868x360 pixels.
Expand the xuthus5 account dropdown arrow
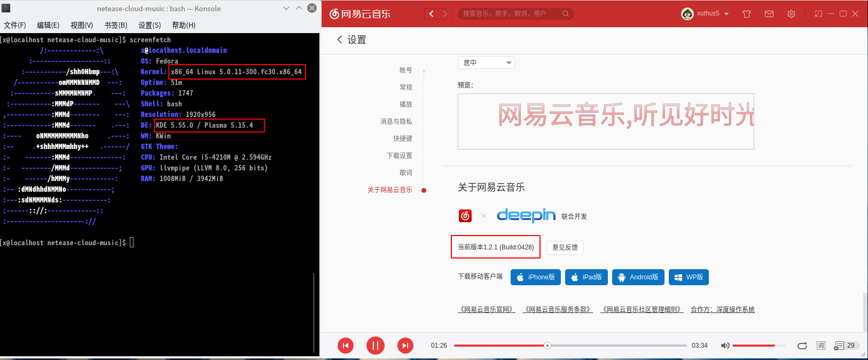pos(726,14)
